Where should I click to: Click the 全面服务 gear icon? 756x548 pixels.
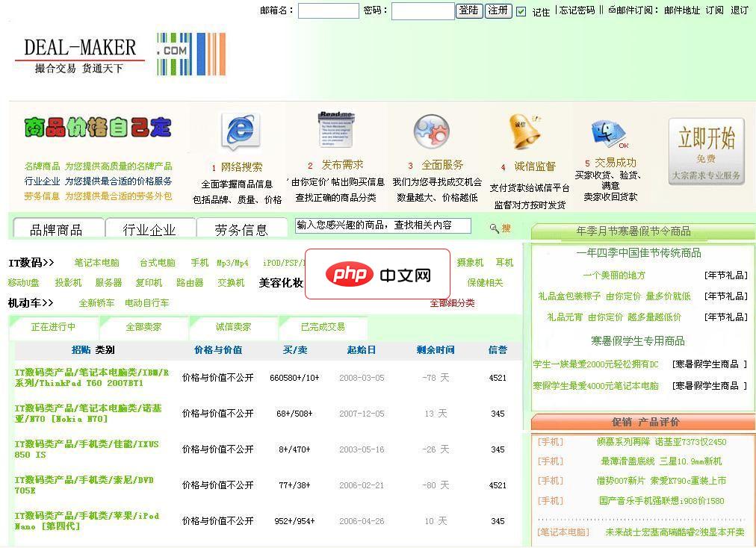pyautogui.click(x=430, y=131)
